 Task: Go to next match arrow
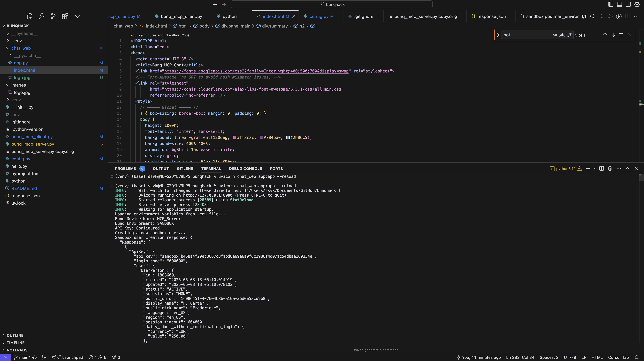[x=613, y=35]
